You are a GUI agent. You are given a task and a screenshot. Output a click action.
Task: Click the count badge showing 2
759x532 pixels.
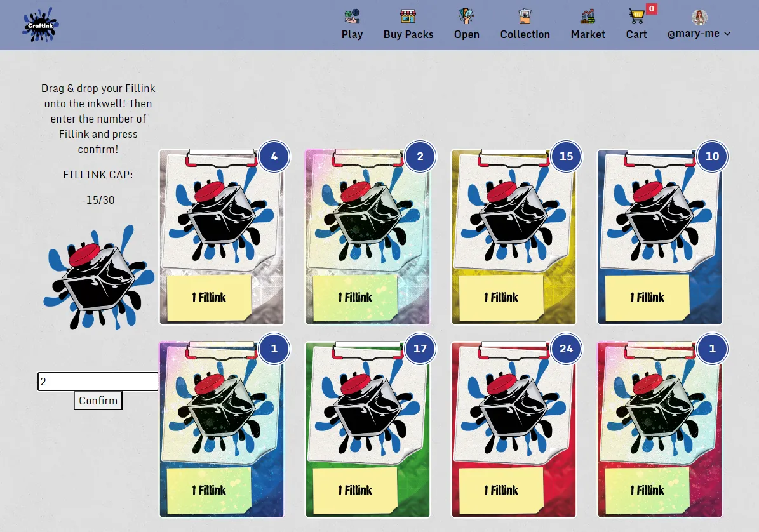[420, 156]
